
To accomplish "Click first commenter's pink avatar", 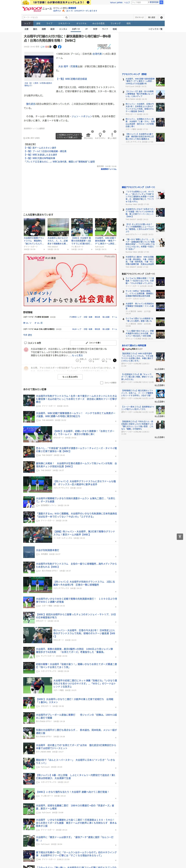I will click(x=26, y=350).
